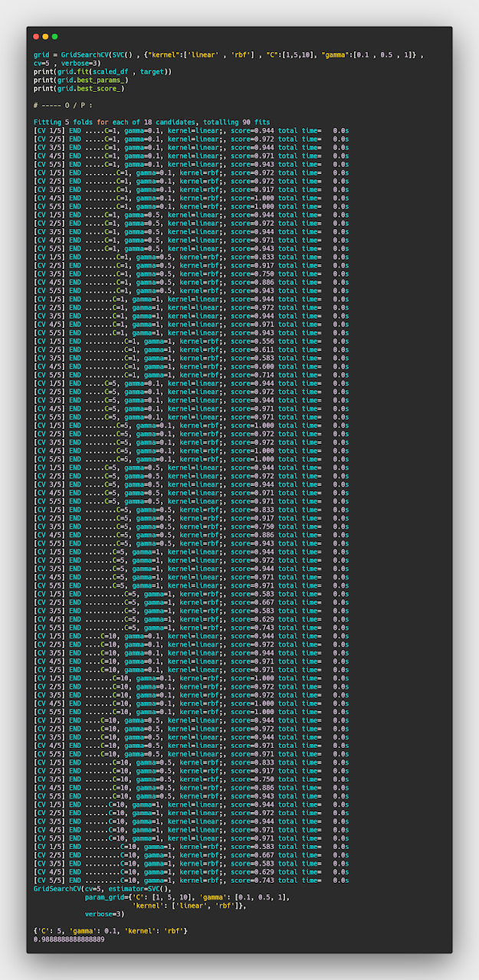479x980 pixels.
Task: Click the red close dot
Action: coord(36,37)
